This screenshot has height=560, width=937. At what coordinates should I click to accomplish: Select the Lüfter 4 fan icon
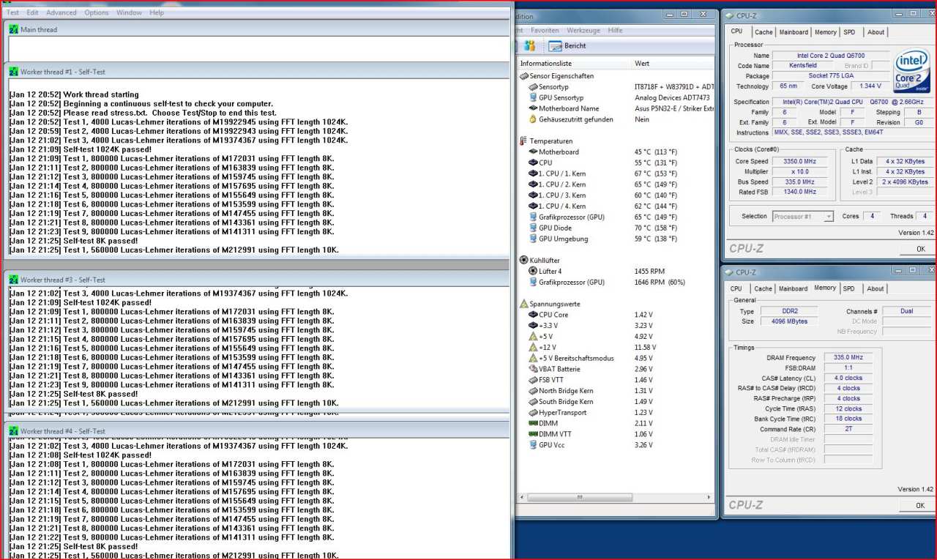(532, 271)
